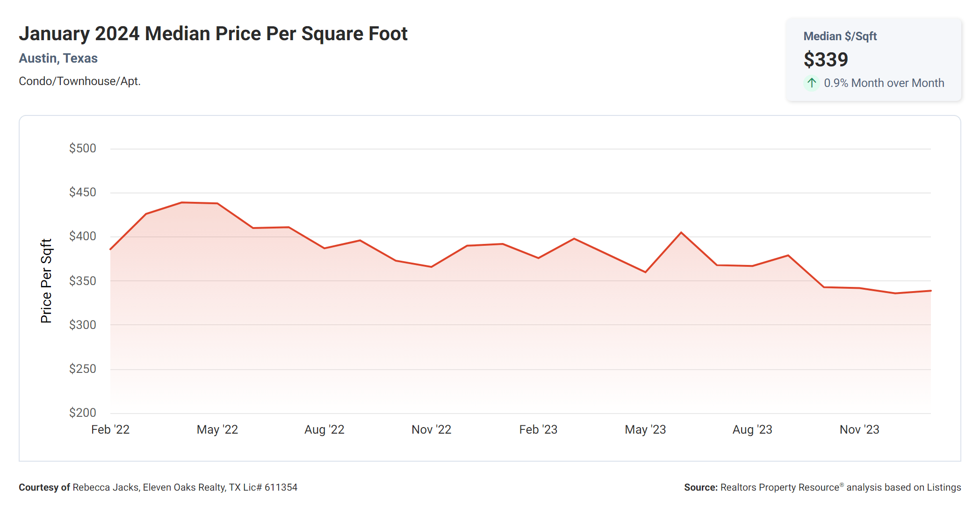Image resolution: width=980 pixels, height=514 pixels.
Task: Click the 0.9% Month over Month text
Action: click(x=884, y=83)
